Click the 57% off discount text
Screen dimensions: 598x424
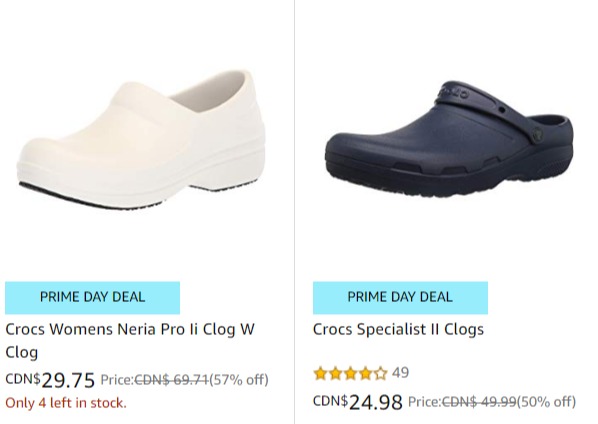pyautogui.click(x=239, y=380)
